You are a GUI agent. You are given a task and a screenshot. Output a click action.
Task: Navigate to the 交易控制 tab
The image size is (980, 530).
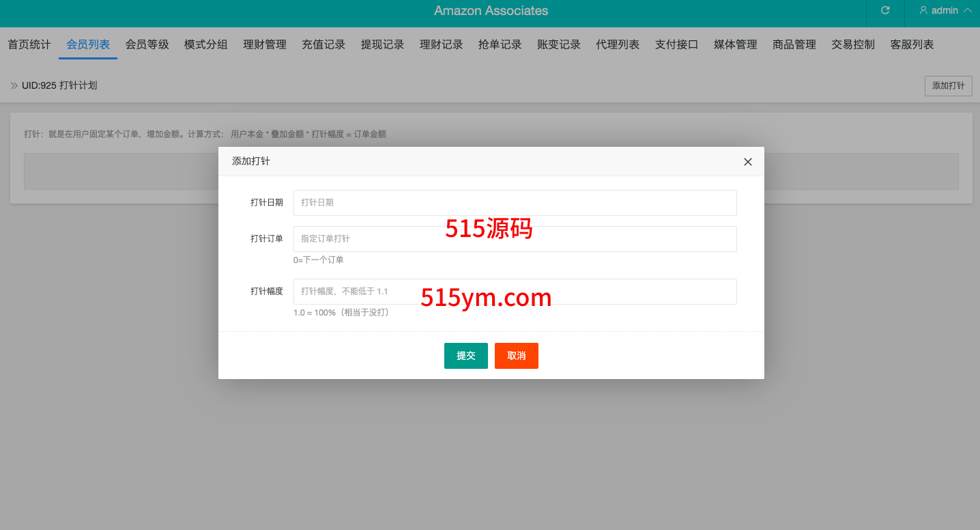pos(853,44)
